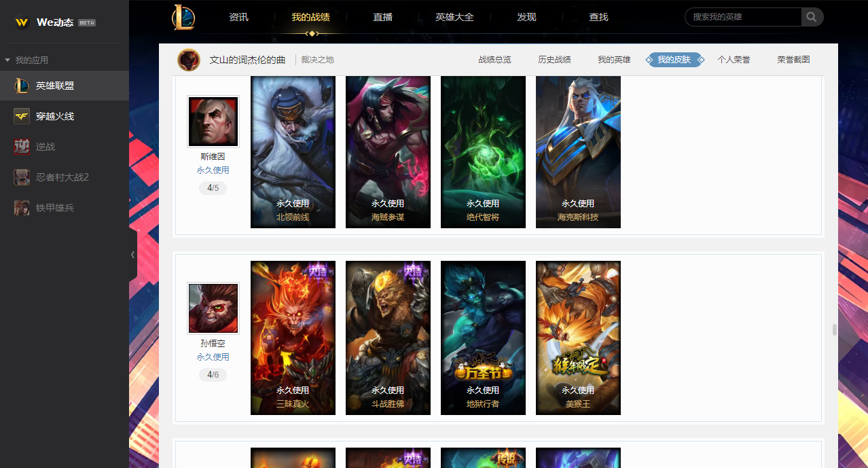Click the vertical scrollbar thumb
868x468 pixels.
834,330
